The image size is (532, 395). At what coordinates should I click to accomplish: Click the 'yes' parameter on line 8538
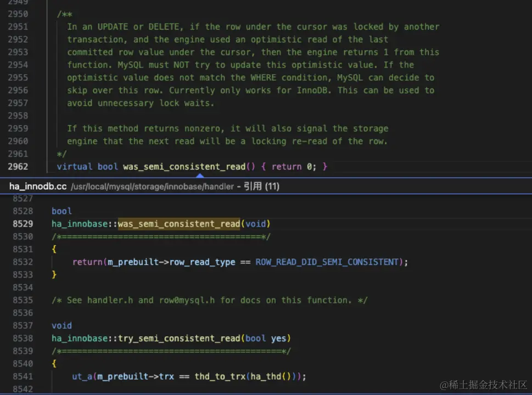pyautogui.click(x=278, y=338)
